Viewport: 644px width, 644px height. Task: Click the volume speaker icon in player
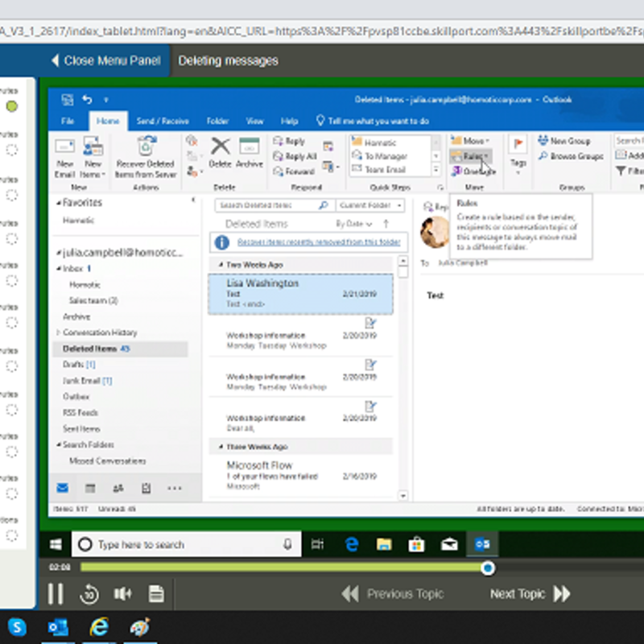[x=122, y=594]
